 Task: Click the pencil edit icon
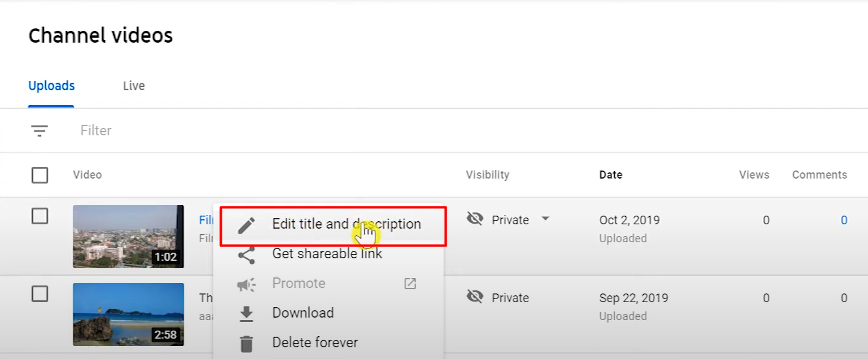pos(246,225)
